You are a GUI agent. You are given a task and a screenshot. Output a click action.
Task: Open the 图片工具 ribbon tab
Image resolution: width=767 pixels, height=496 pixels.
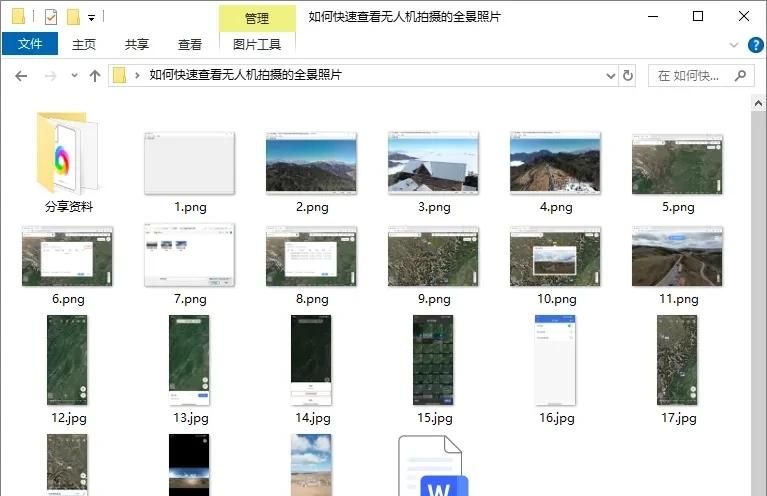click(257, 45)
